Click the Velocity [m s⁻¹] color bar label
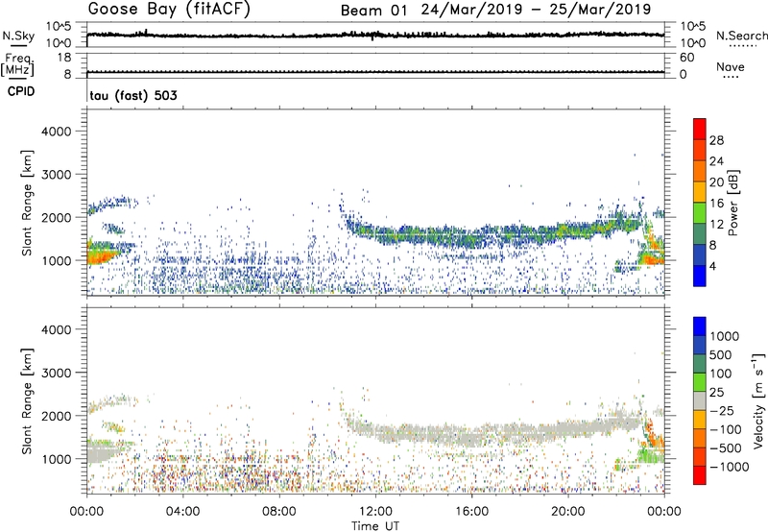768x532 pixels. [758, 400]
